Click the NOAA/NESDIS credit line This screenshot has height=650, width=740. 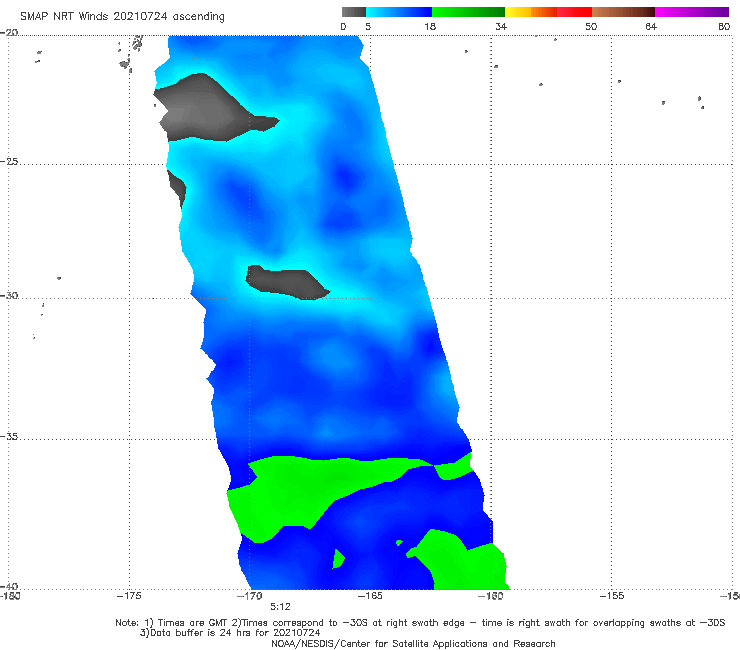[x=413, y=643]
